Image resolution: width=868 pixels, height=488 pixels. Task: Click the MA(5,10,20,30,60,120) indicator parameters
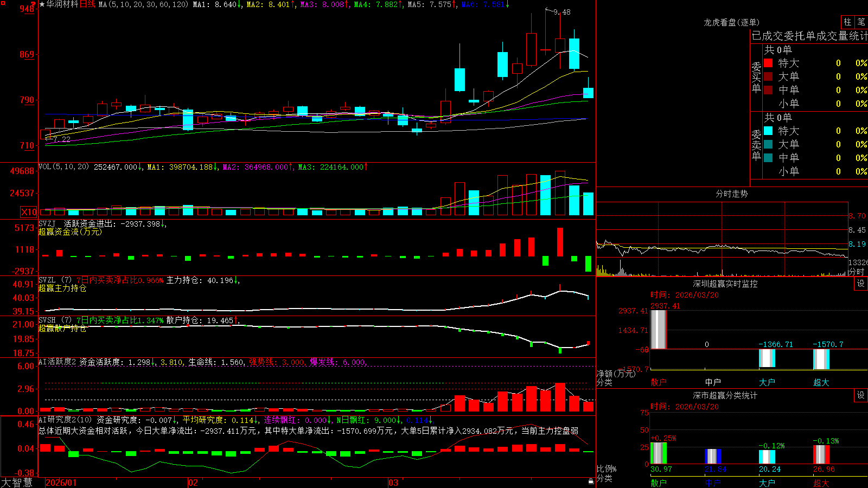tap(143, 4)
